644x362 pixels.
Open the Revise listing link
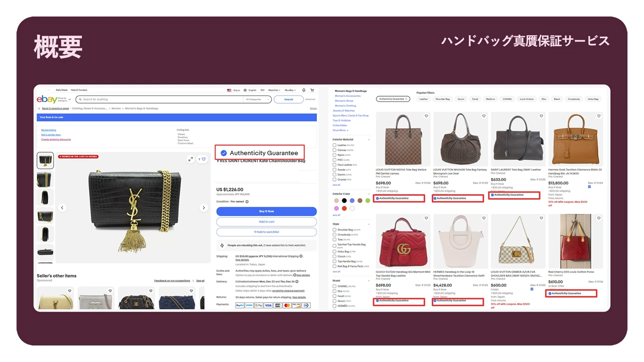(x=49, y=130)
